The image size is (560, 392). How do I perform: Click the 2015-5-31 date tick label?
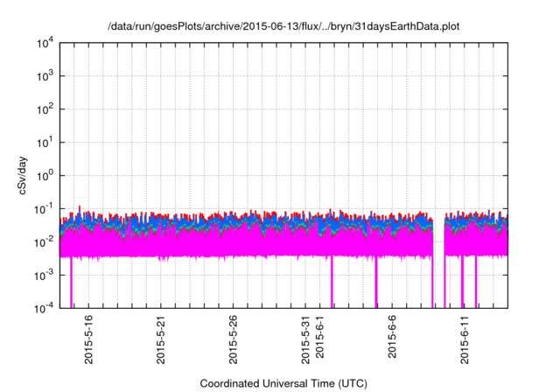(305, 339)
